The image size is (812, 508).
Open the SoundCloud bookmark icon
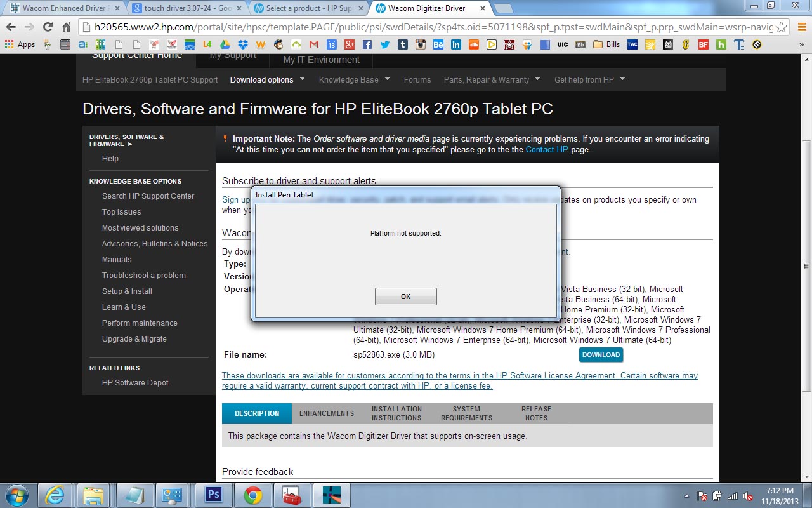(x=474, y=44)
